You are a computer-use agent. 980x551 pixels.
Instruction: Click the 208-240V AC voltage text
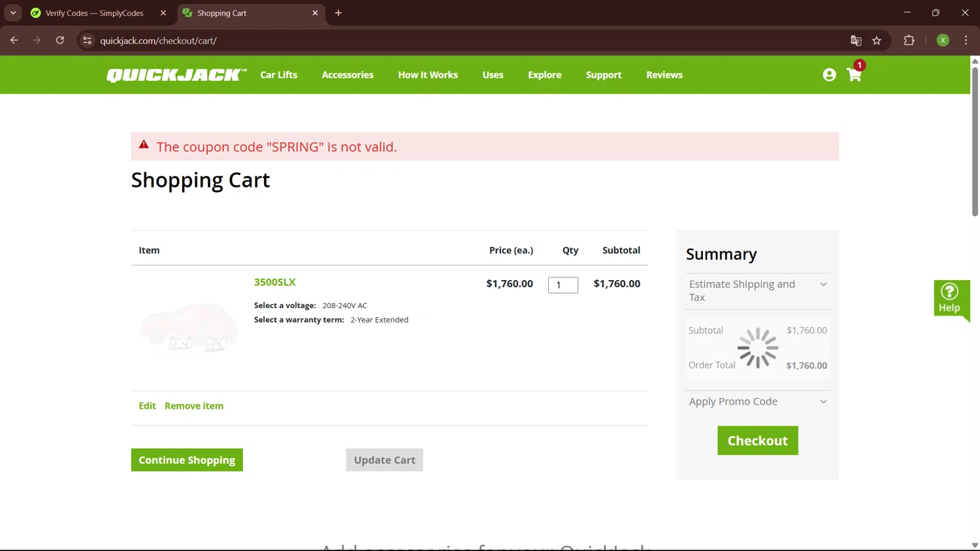[x=345, y=306]
